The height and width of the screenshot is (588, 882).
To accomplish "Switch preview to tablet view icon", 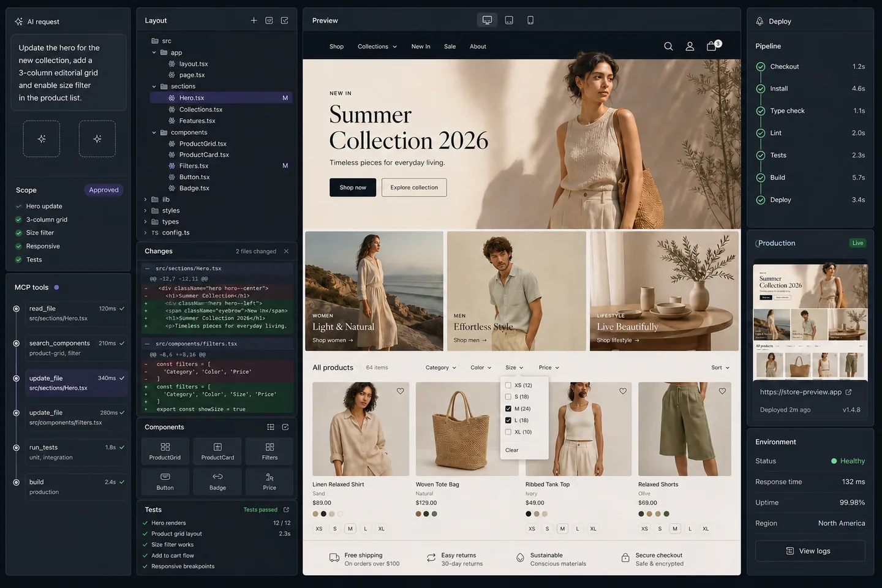I will click(509, 20).
